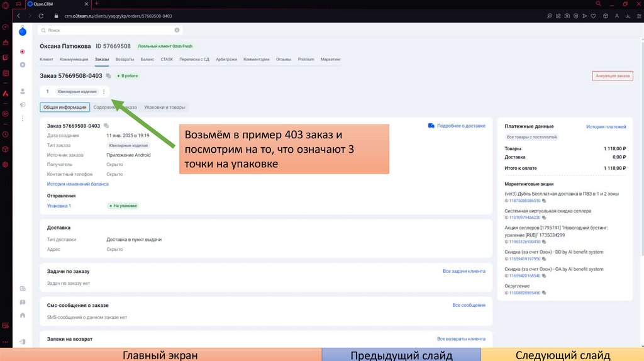Open the Комментарии tab
644x361 pixels.
click(257, 60)
